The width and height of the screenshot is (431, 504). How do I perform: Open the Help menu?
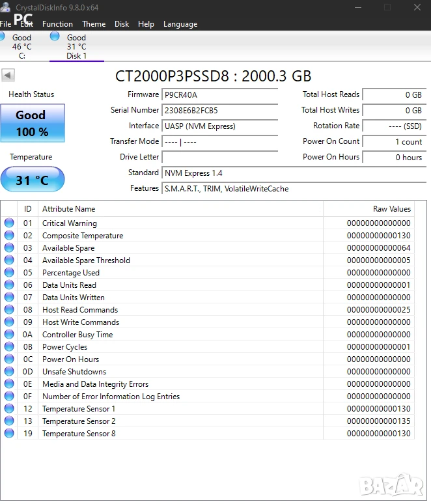click(146, 24)
